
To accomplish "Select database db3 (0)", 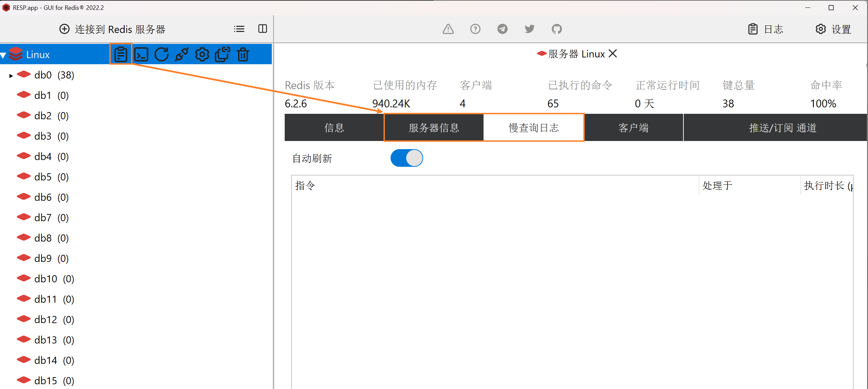I will tap(52, 136).
